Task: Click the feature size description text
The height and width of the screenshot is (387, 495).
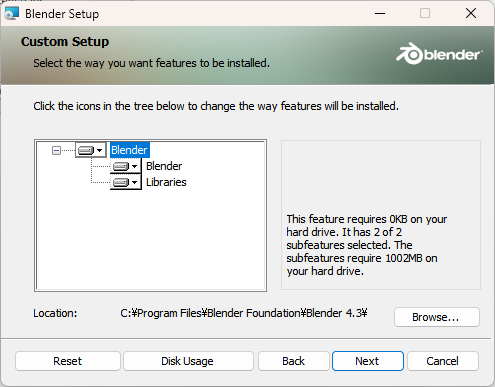Action: pos(367,245)
